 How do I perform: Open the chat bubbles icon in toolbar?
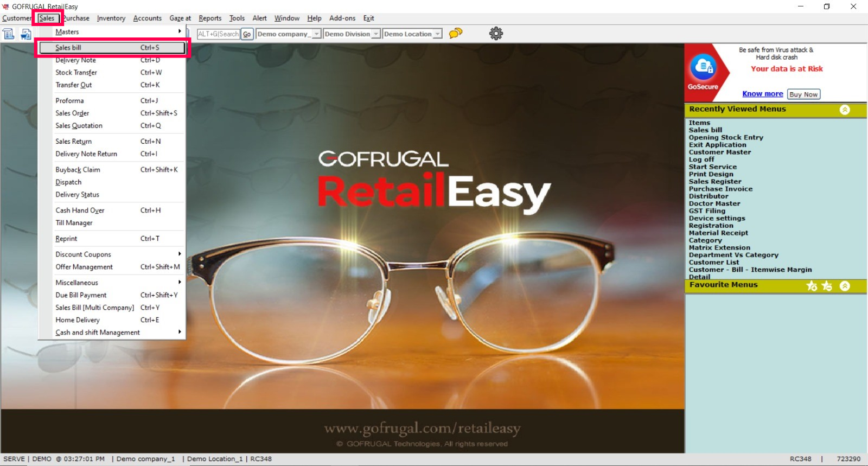click(x=456, y=33)
